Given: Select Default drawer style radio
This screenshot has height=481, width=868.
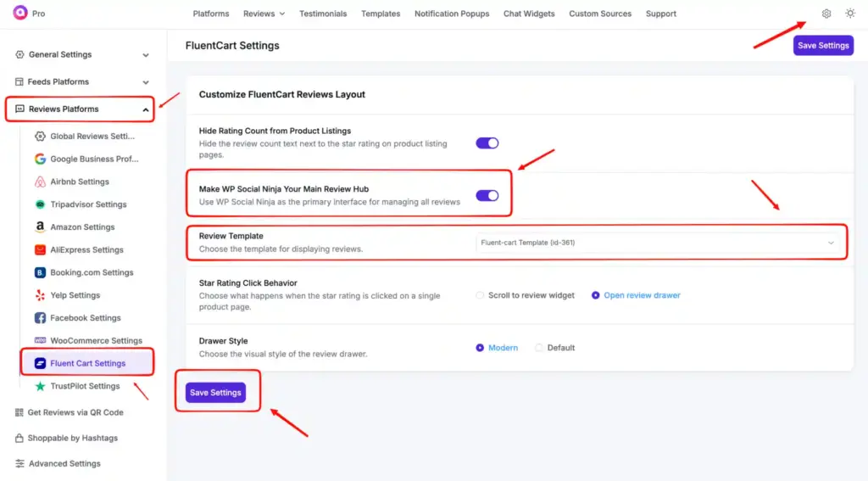Looking at the screenshot, I should coord(538,348).
